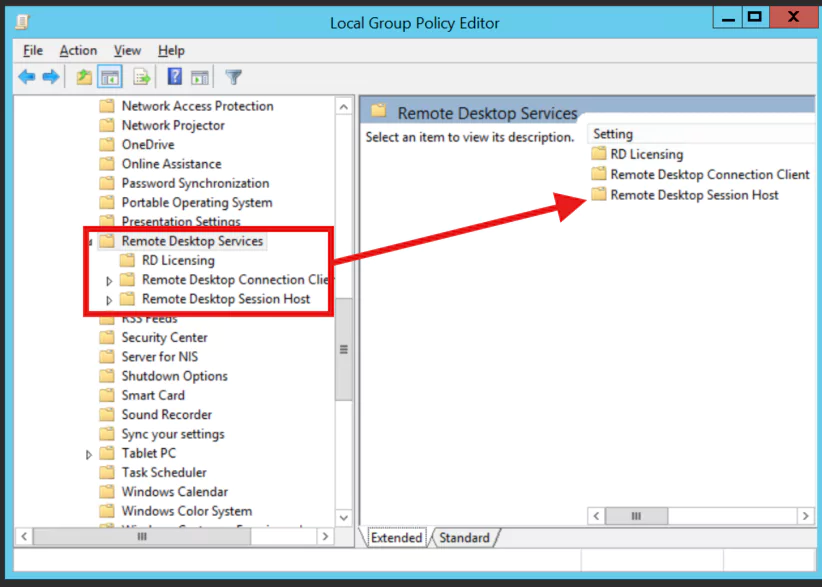Select Windows Calendar in the tree
Screen dimensions: 822x587
pyautogui.click(x=175, y=492)
